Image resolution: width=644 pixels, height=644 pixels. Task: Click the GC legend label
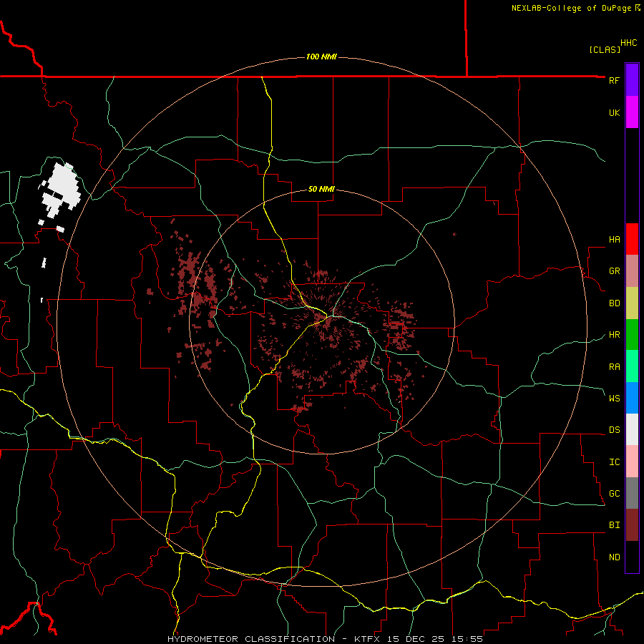click(x=614, y=493)
